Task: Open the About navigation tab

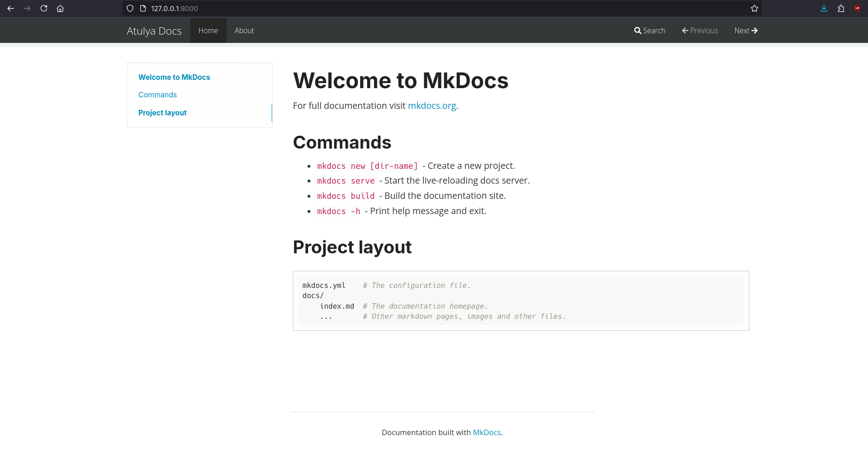Action: coord(244,30)
